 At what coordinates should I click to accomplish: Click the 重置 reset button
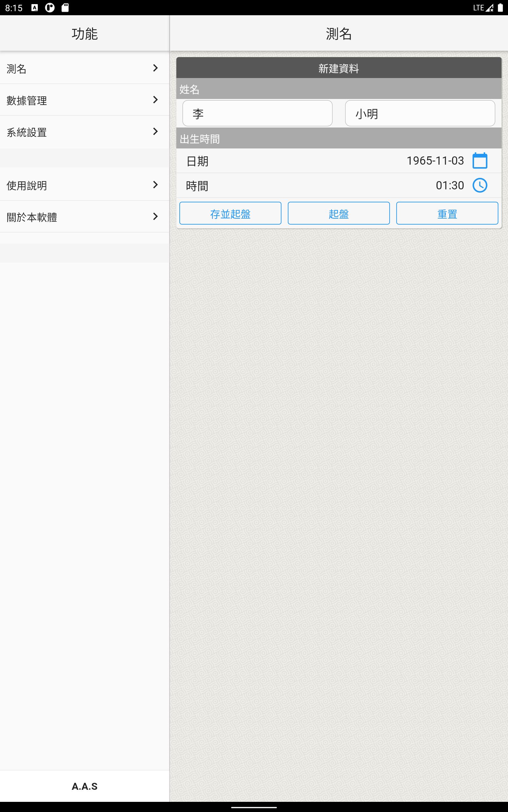pos(447,213)
